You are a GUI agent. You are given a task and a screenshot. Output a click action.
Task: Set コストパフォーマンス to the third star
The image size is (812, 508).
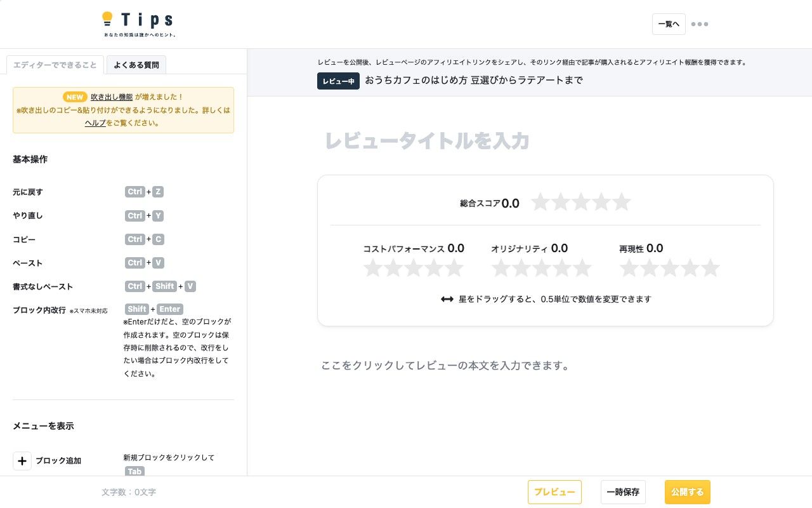click(x=414, y=268)
